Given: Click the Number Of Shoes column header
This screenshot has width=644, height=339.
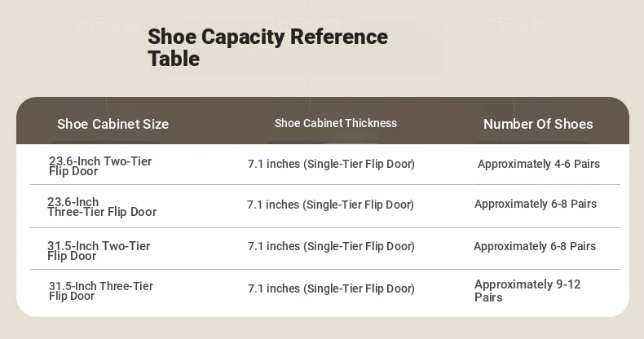Looking at the screenshot, I should point(538,124).
